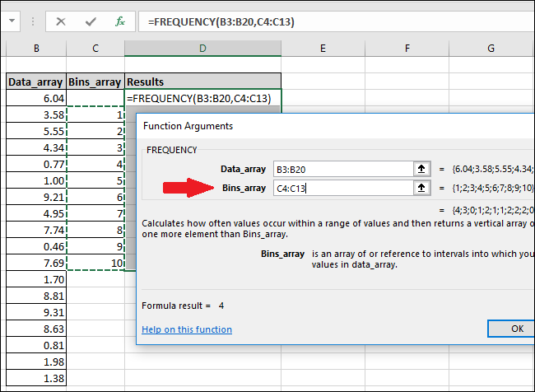The image size is (535, 392).
Task: Collapse dialog using Data_array range selector icon
Action: (422, 169)
